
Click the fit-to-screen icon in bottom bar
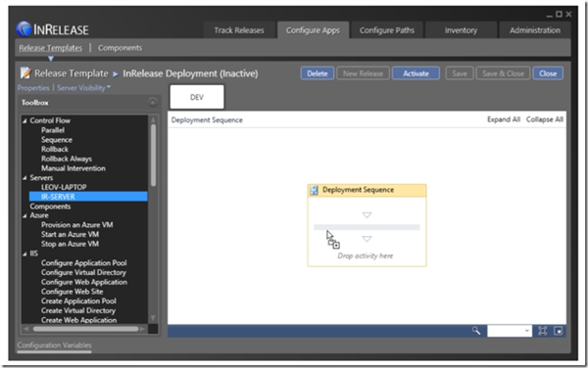tap(542, 331)
